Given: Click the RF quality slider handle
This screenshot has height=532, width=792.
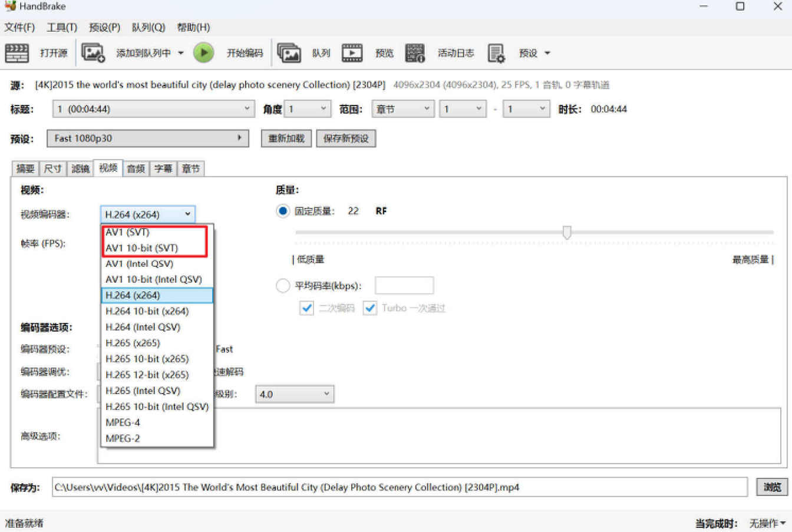Looking at the screenshot, I should pos(566,232).
